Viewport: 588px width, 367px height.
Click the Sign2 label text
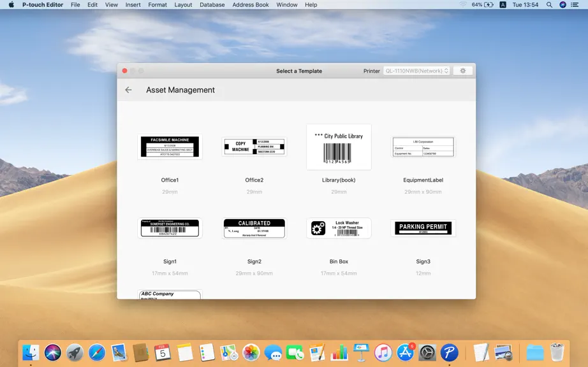click(x=254, y=261)
